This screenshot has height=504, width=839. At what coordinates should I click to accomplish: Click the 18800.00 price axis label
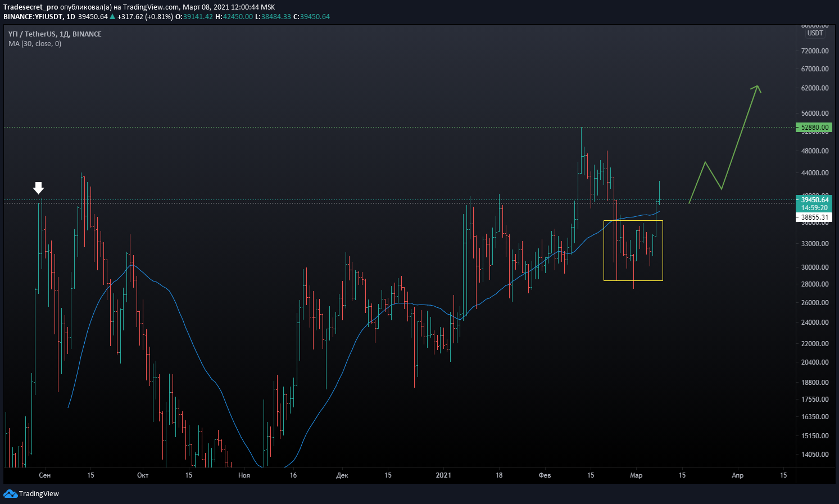click(815, 383)
